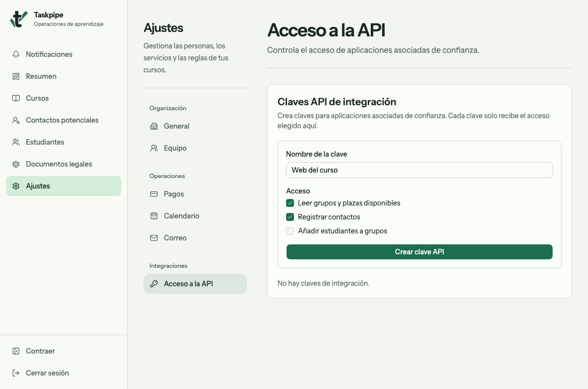Click the Organización section label
This screenshot has width=588, height=389.
tap(167, 108)
